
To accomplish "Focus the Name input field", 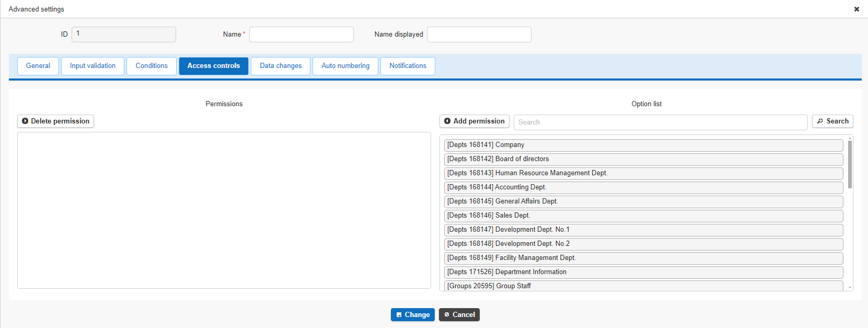I will [x=302, y=35].
